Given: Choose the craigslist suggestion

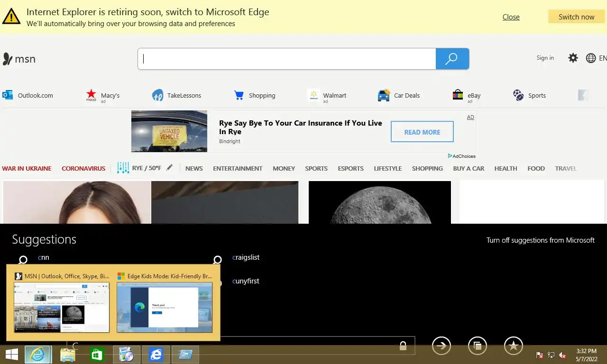Looking at the screenshot, I should click(x=246, y=257).
